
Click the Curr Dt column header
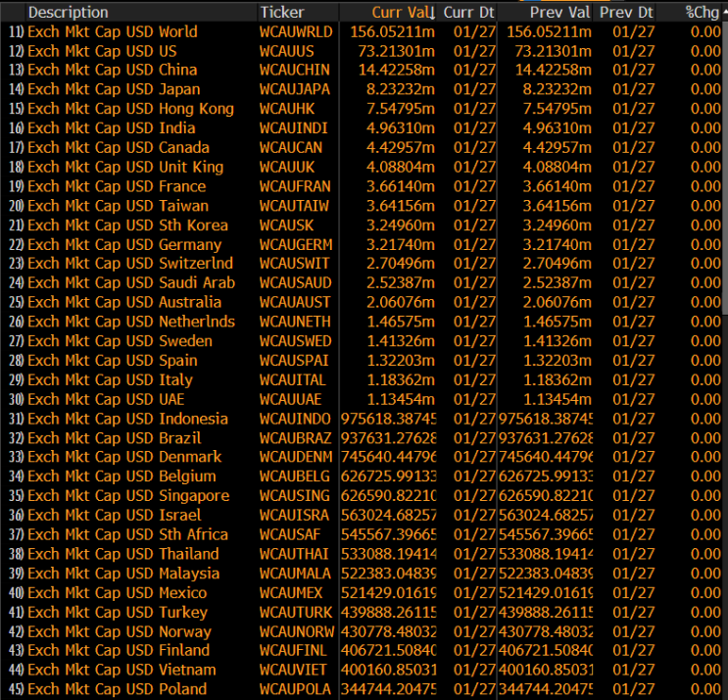466,13
